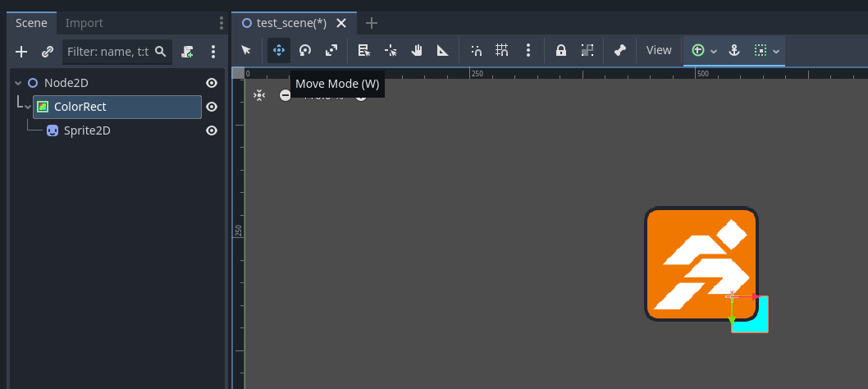Switch to the Scene dock tab
The image size is (868, 389).
(x=31, y=23)
